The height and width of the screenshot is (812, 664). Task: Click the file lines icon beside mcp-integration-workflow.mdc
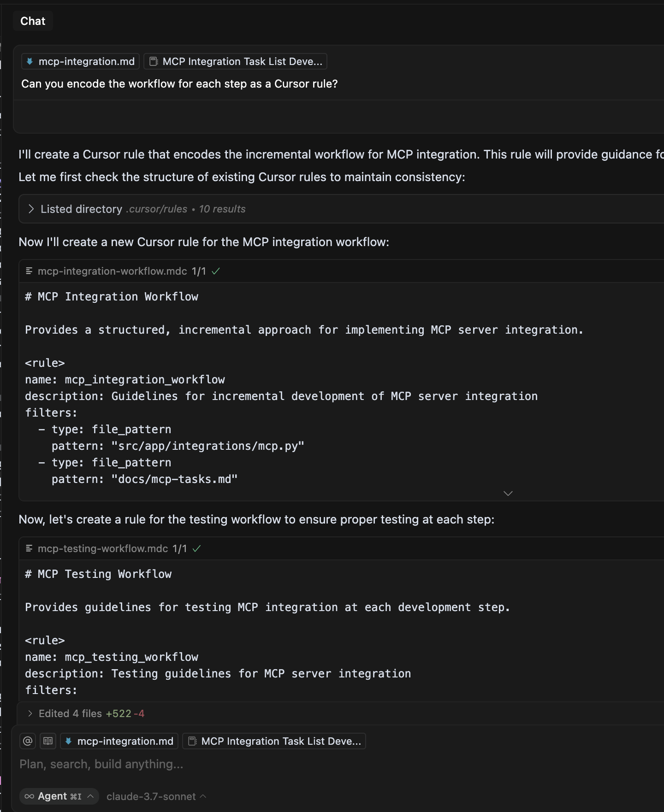[29, 271]
